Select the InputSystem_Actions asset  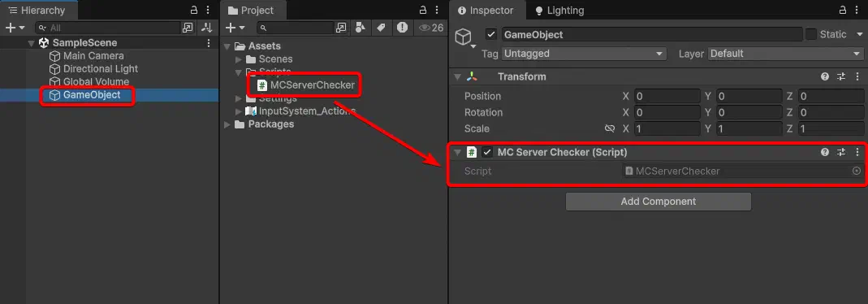click(307, 111)
